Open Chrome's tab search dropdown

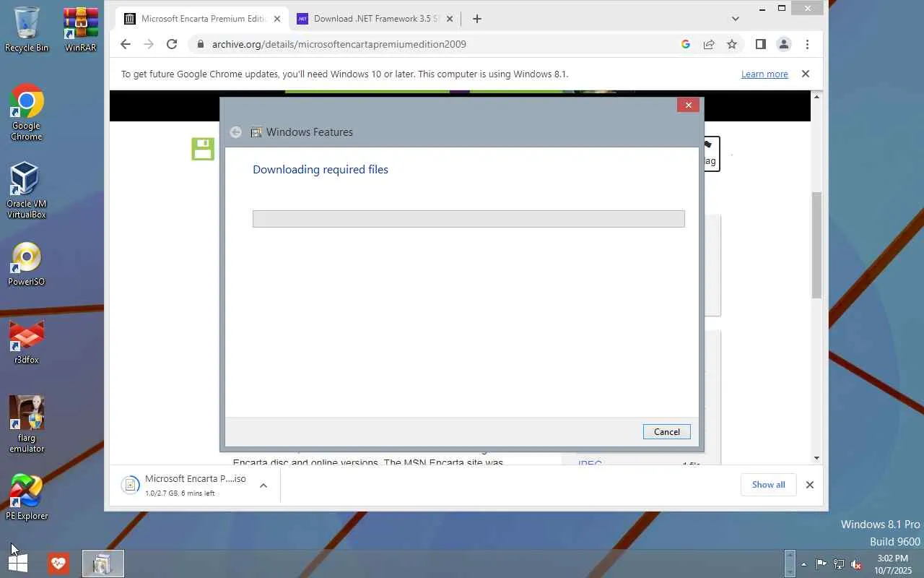coord(735,19)
